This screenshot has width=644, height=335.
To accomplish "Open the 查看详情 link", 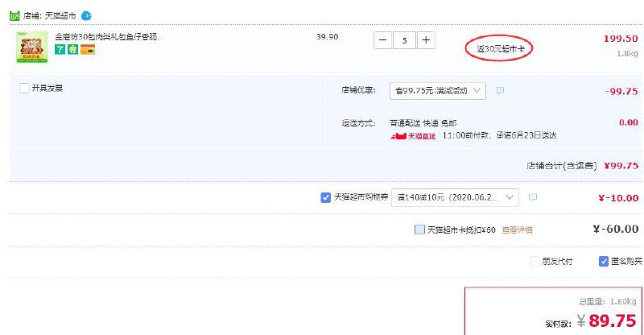I will coord(518,230).
